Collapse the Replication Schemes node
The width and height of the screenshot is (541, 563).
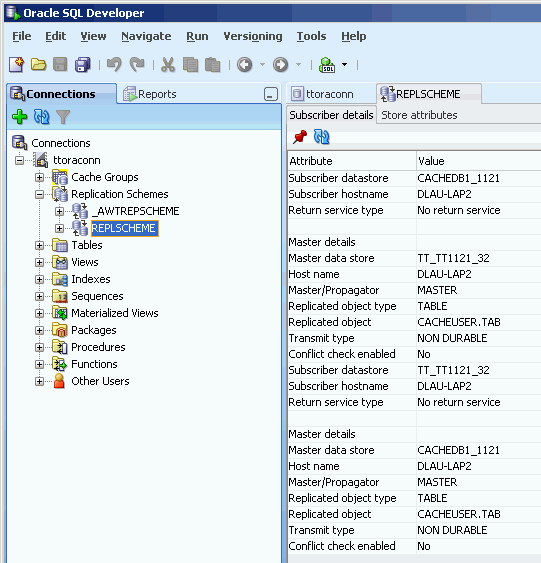39,194
